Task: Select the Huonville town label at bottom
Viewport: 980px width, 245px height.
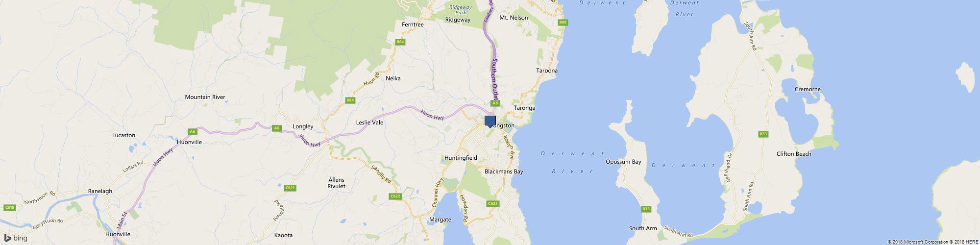Action: click(118, 235)
